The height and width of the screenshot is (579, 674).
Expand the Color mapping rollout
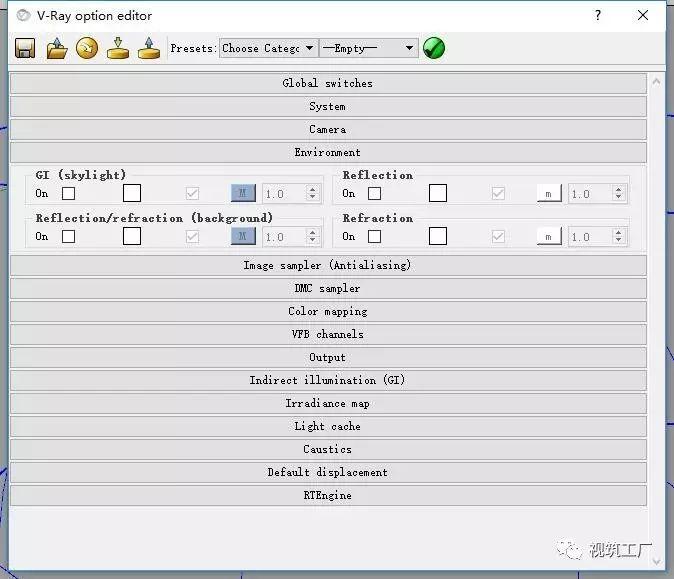coord(328,311)
